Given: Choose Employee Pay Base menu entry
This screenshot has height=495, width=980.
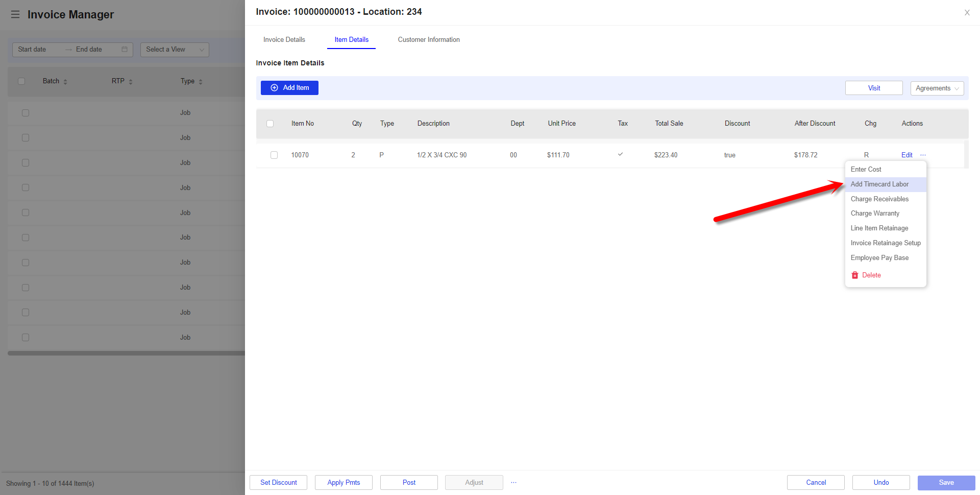Looking at the screenshot, I should tap(886, 258).
